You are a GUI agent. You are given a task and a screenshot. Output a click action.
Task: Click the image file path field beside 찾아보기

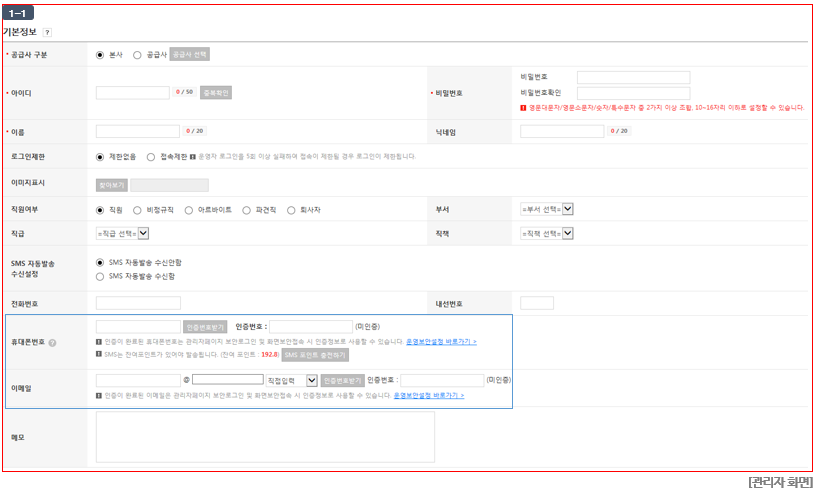[170, 185]
